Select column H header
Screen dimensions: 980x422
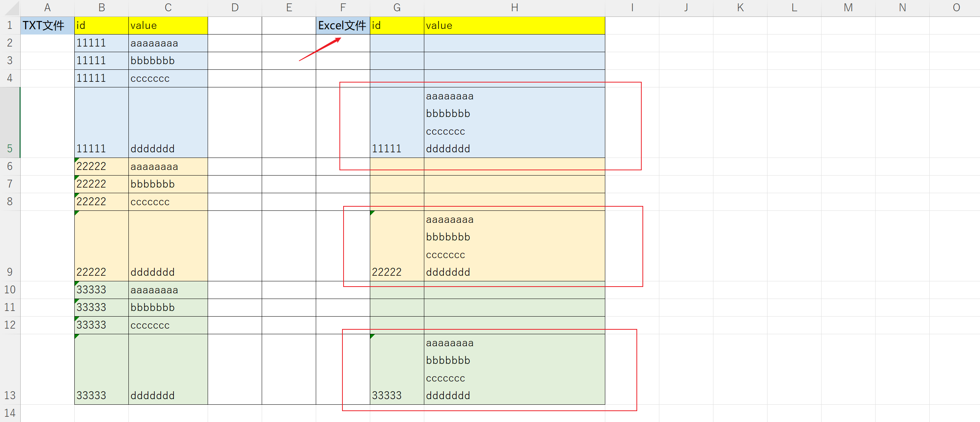pos(514,8)
